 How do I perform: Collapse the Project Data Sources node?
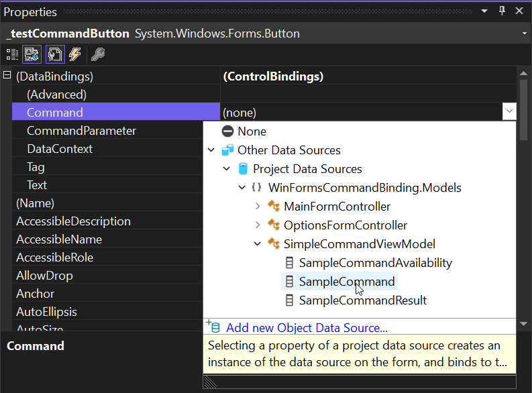227,168
